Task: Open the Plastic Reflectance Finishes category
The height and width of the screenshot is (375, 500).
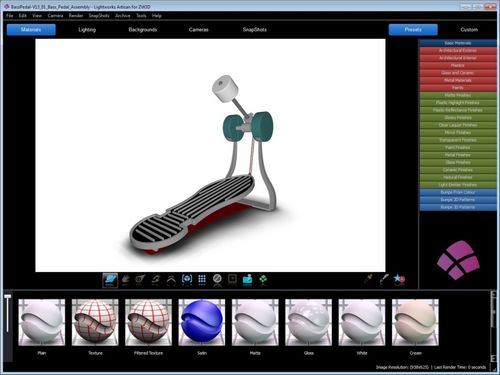Action: [x=458, y=110]
